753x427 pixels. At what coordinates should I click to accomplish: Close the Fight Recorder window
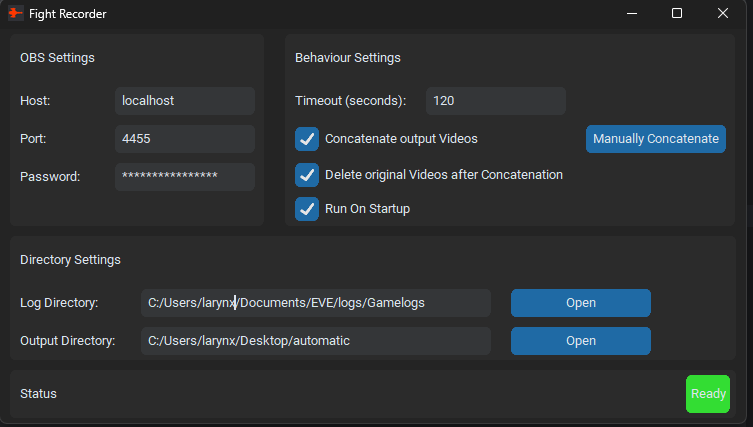point(723,13)
